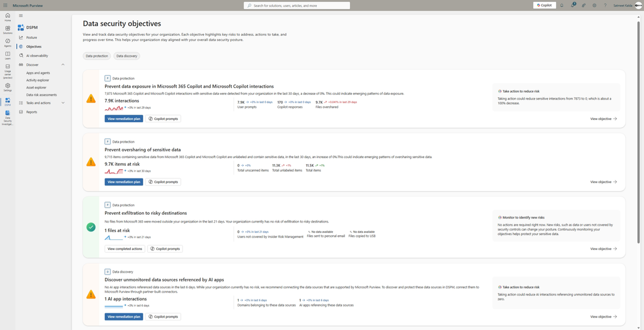Open Activity explorer page

(x=38, y=80)
